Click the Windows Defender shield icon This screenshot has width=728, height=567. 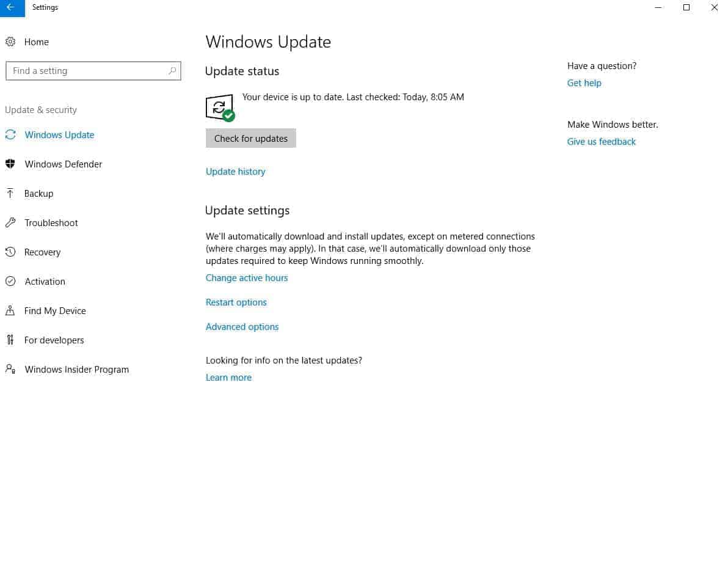point(10,164)
